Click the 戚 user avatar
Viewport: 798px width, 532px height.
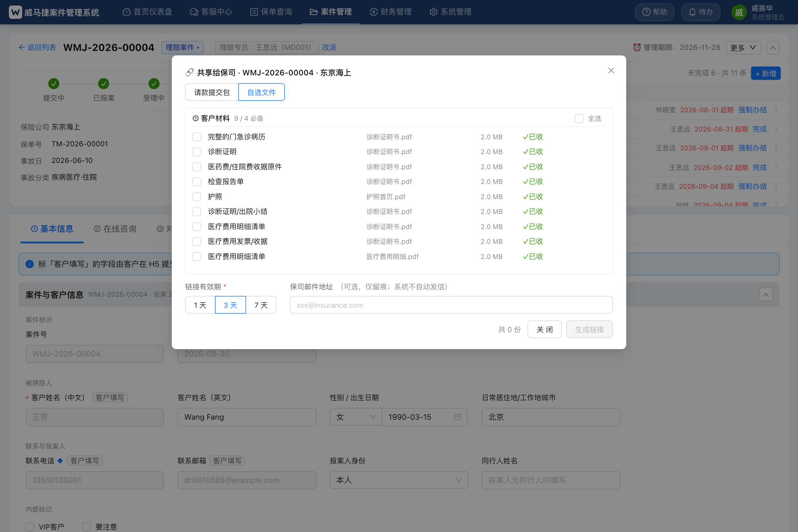tap(739, 13)
